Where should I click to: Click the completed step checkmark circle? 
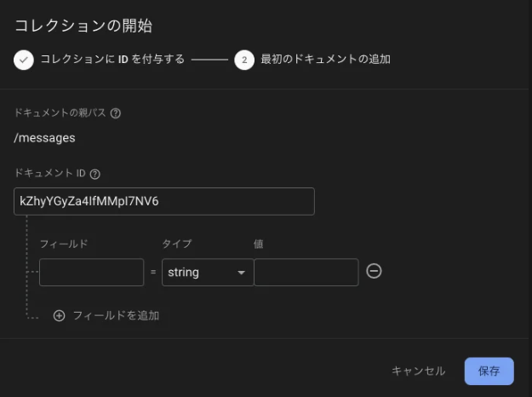[x=24, y=60]
